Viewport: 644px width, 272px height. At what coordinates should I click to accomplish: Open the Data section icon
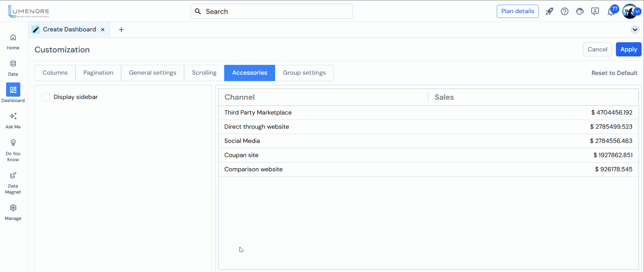13,64
